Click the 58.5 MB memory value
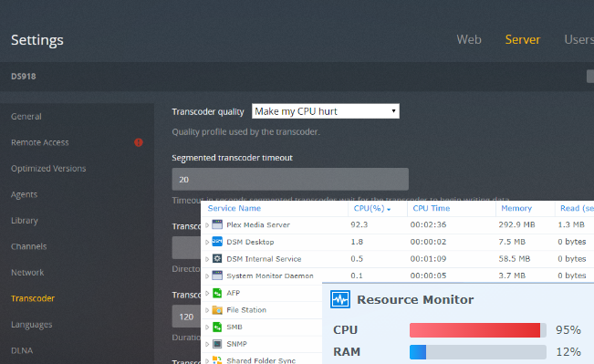Screen dimensions: 594x364 pyautogui.click(x=515, y=259)
